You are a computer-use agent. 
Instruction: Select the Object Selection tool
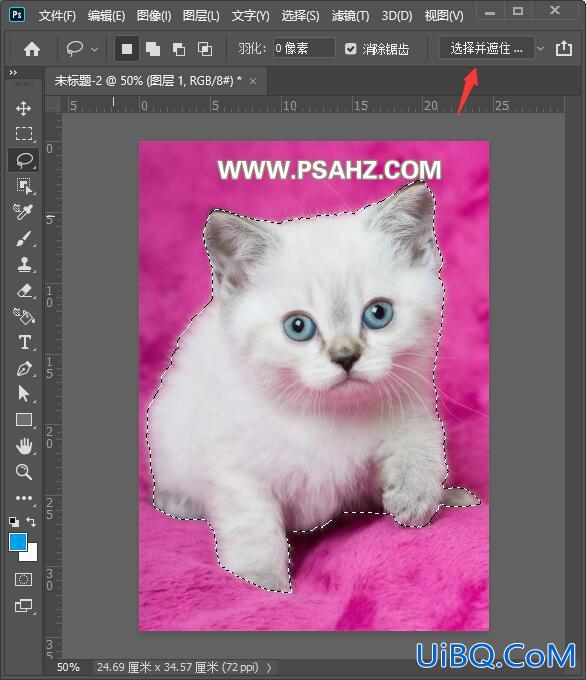click(24, 186)
